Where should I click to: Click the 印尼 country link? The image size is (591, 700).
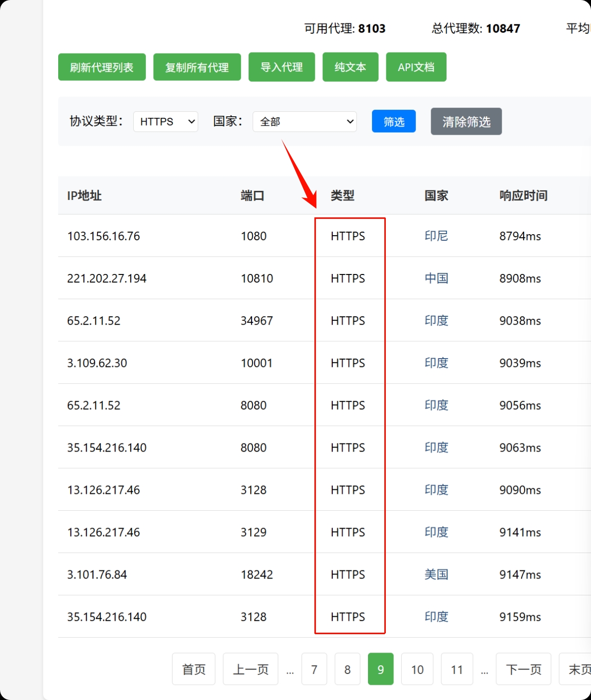click(436, 236)
